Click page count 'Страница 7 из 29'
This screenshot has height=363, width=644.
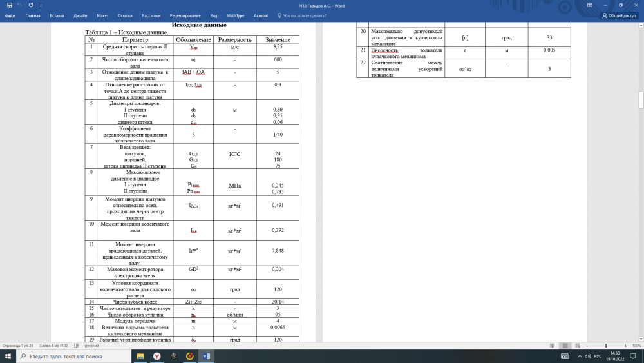point(18,346)
